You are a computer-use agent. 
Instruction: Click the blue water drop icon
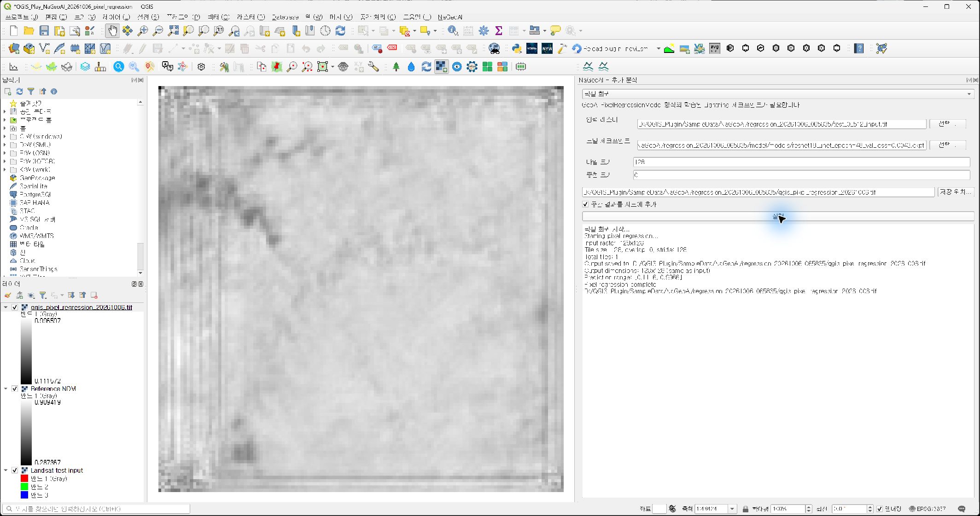click(411, 67)
